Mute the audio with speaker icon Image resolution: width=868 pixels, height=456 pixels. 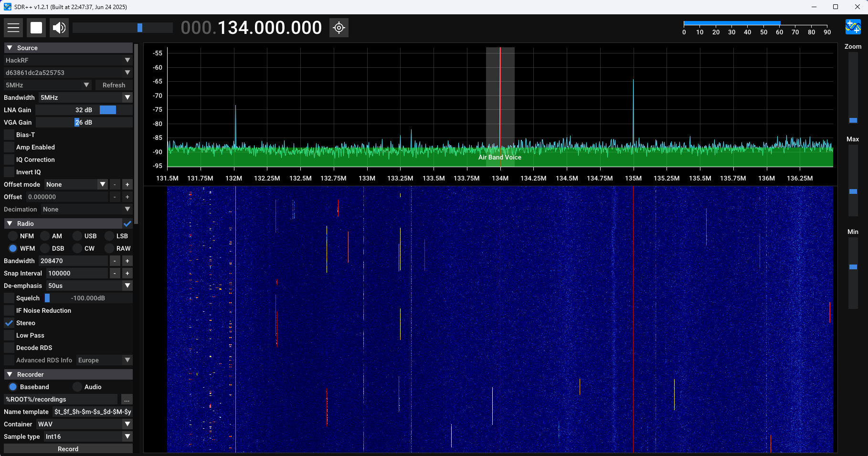point(59,28)
